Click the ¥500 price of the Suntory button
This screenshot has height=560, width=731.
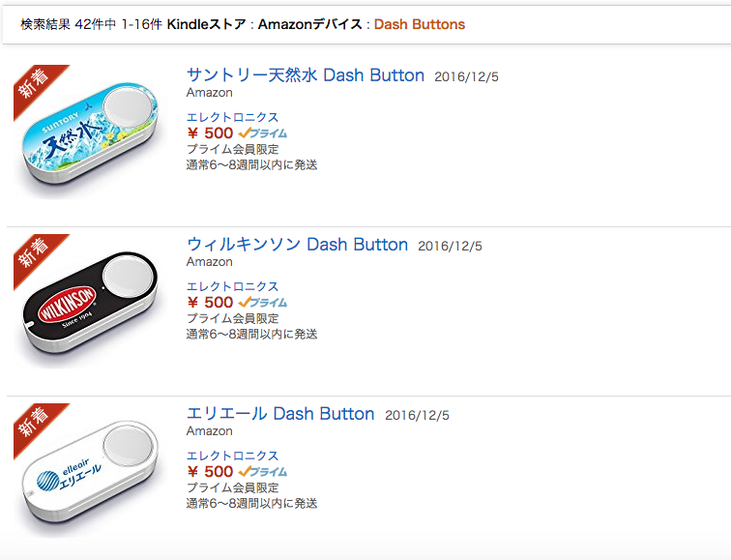tap(210, 133)
